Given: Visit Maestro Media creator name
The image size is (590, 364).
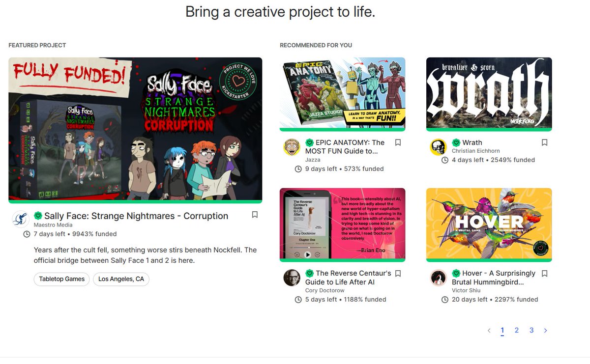Looking at the screenshot, I should point(53,225).
